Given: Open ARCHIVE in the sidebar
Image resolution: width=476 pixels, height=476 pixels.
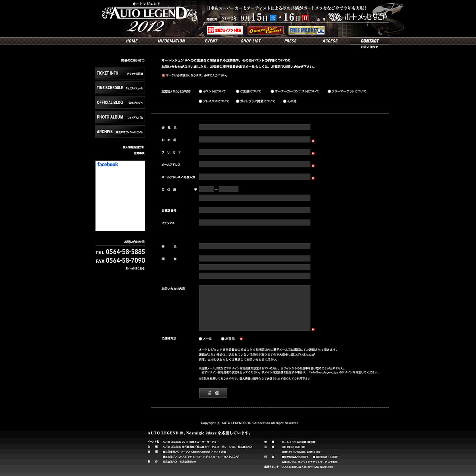Looking at the screenshot, I should click(x=120, y=132).
